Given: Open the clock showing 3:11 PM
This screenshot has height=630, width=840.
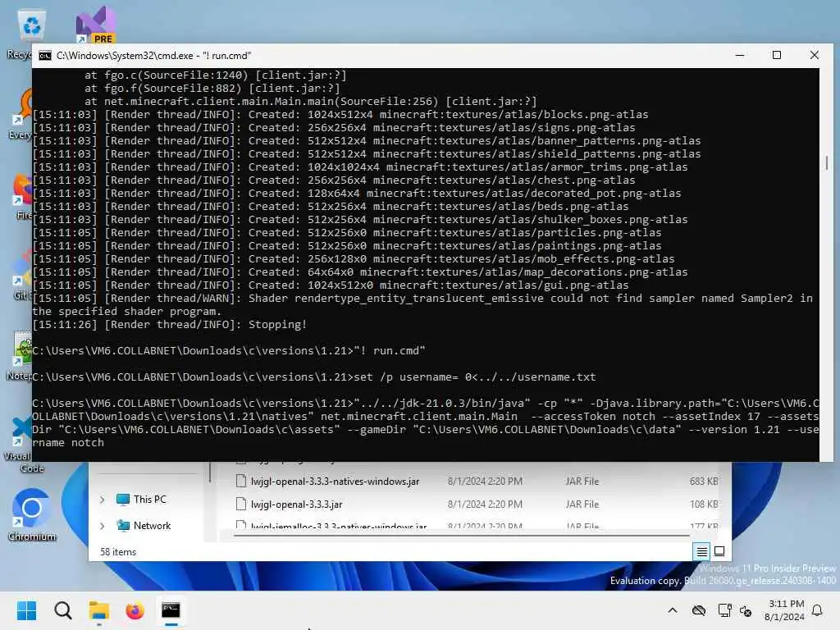Looking at the screenshot, I should coord(785,610).
